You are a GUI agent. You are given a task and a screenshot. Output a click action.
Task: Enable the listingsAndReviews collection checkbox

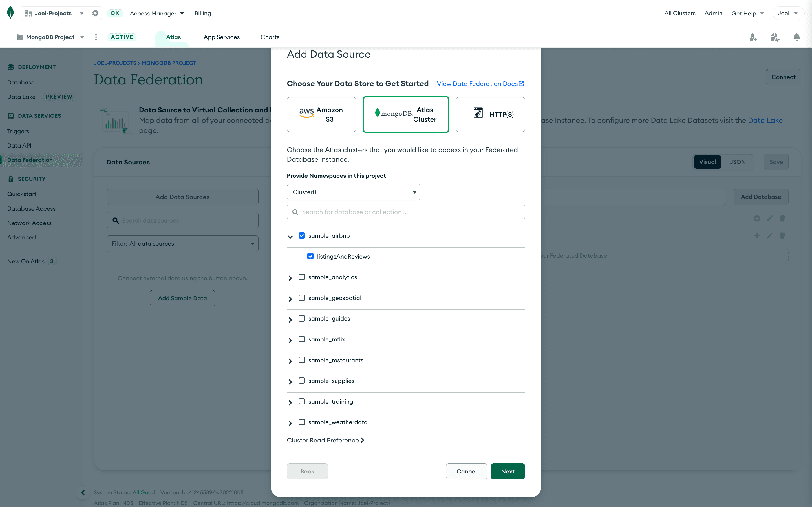(x=310, y=256)
